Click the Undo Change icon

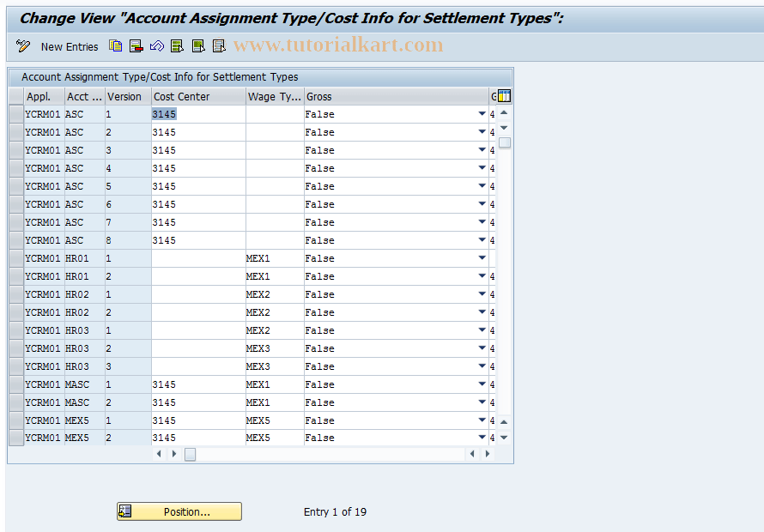157,45
